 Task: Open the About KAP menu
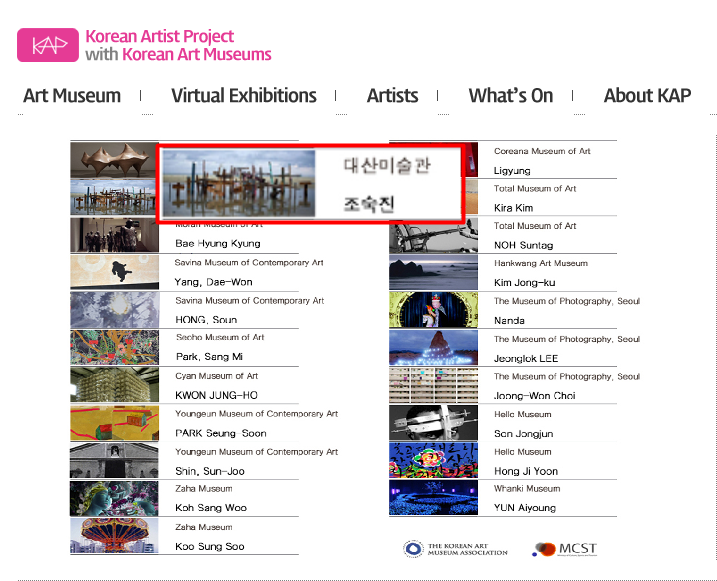pos(647,96)
